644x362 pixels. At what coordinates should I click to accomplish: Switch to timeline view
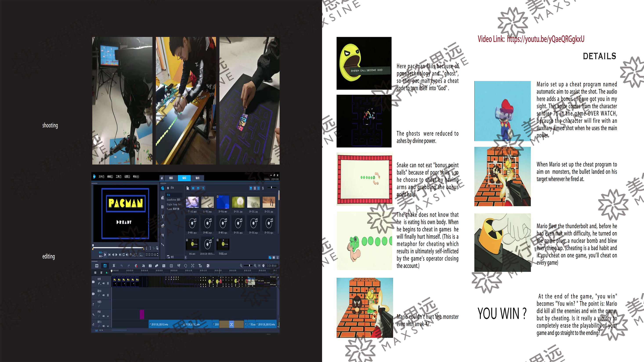105,266
